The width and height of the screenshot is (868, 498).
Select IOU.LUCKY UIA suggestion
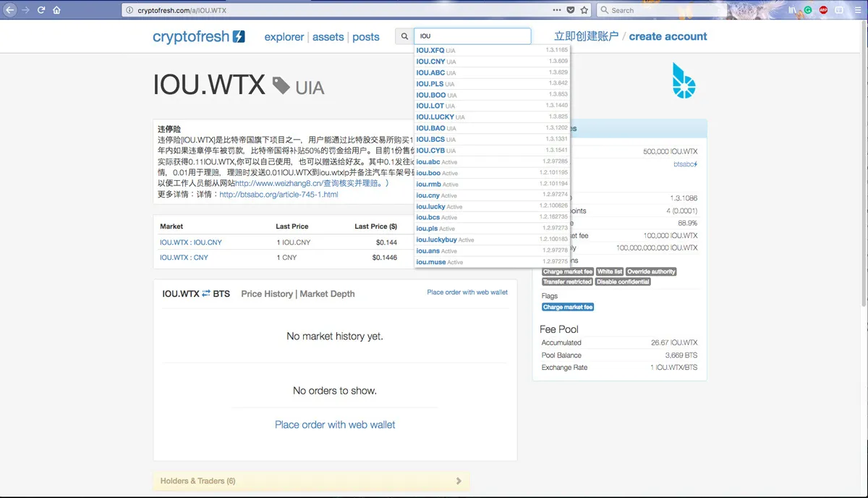[x=493, y=117]
